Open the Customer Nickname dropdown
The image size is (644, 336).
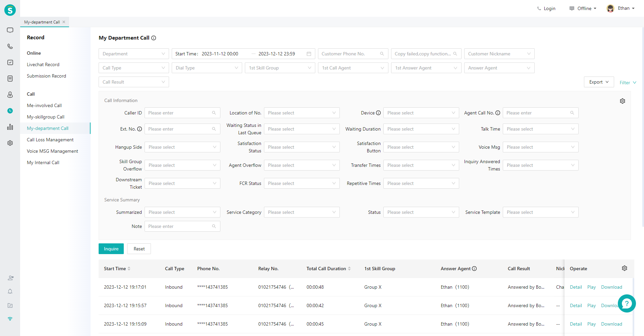(x=499, y=54)
